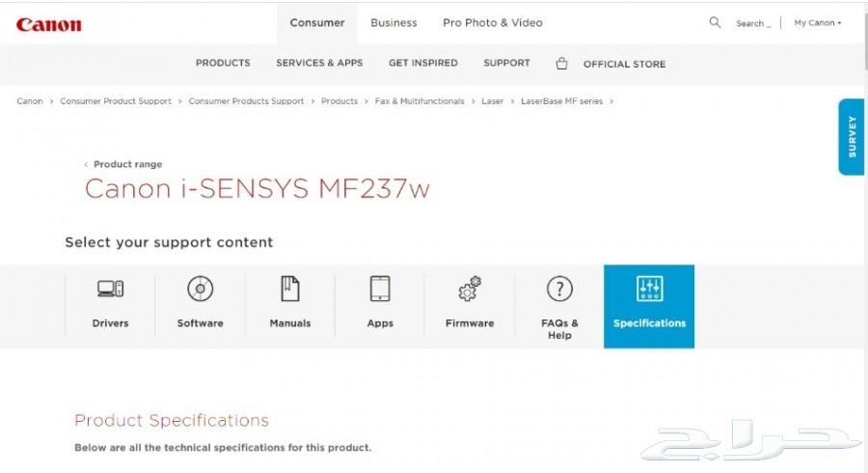Click the Canon logo
This screenshot has width=868, height=473.
pyautogui.click(x=48, y=23)
